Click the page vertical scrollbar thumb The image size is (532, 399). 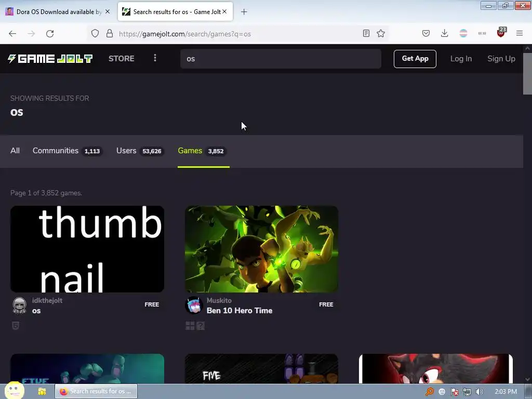[x=527, y=74]
